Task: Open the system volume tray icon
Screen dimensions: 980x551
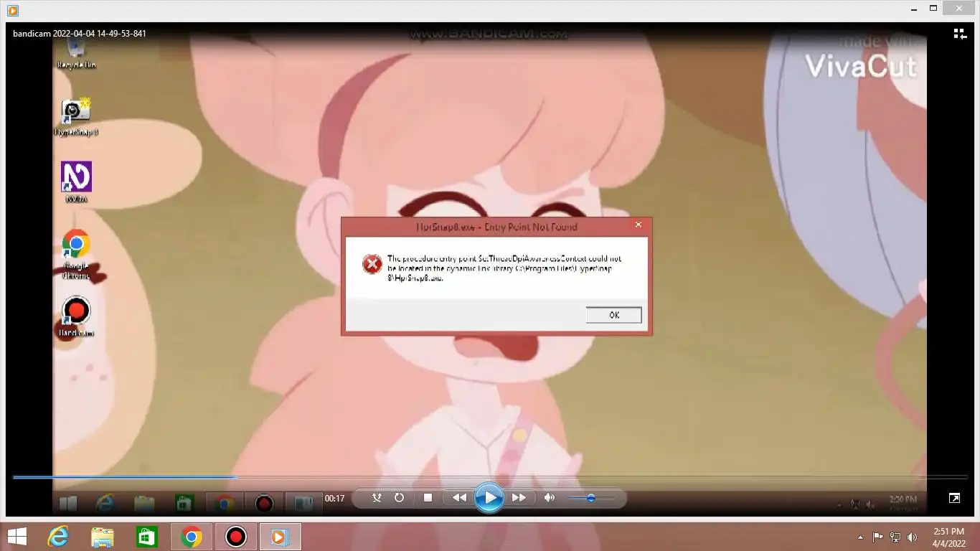Action: click(x=913, y=537)
